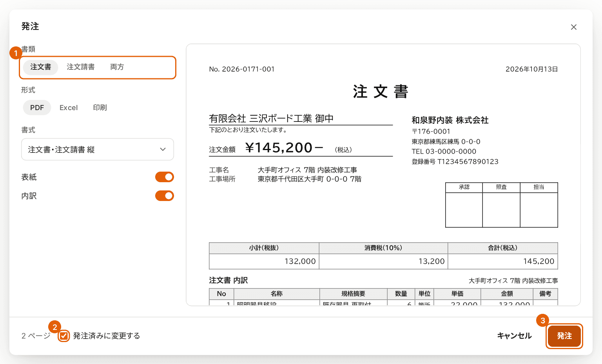Click the 金額 column header
602x364 pixels.
pyautogui.click(x=507, y=294)
